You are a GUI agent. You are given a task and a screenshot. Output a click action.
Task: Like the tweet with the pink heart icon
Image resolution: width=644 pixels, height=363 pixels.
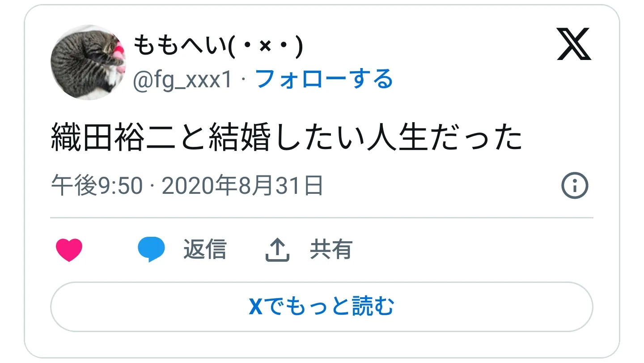tap(69, 250)
